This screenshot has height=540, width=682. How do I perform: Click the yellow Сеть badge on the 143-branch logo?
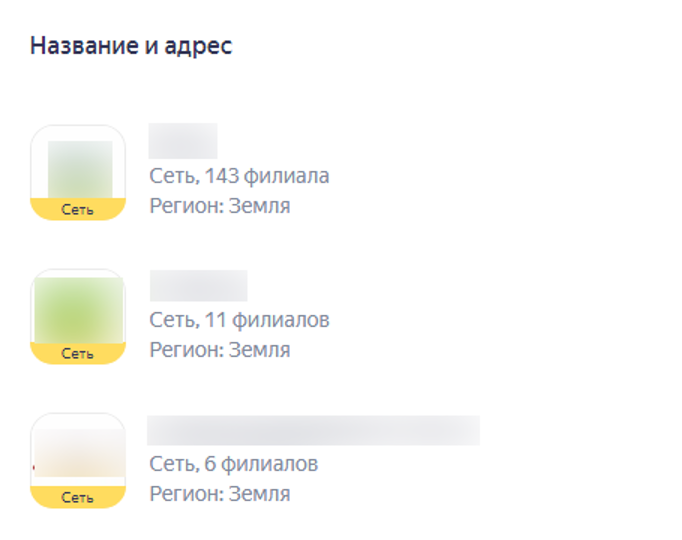(78, 210)
